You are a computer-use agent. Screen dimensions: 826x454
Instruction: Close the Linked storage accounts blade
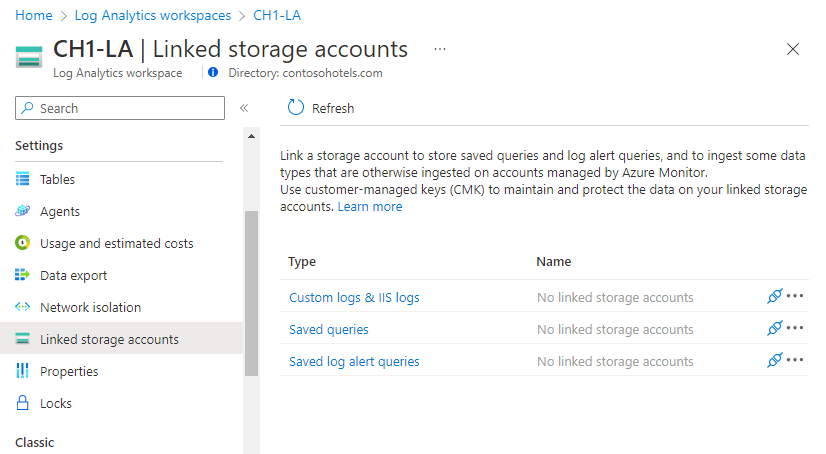(x=793, y=49)
